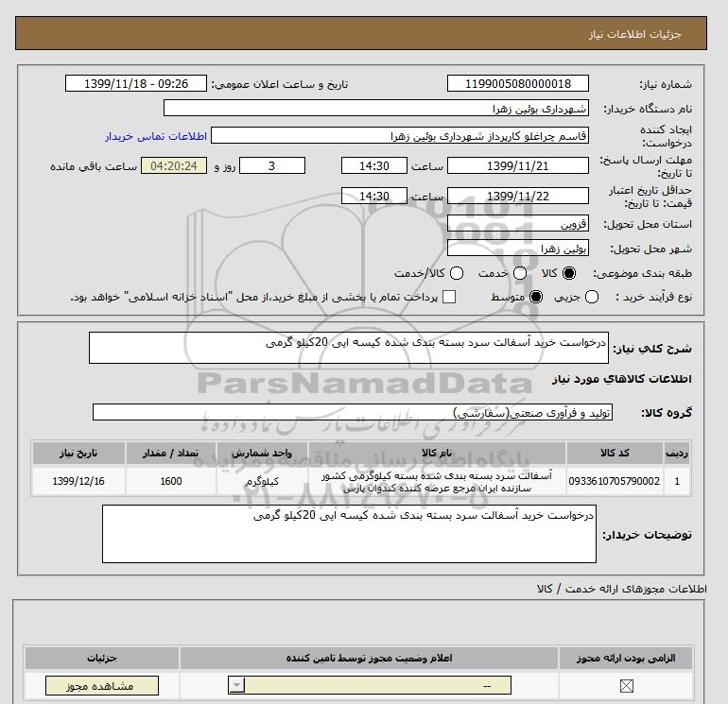
Task: Click product code 0933610705790002 cell
Action: (615, 481)
